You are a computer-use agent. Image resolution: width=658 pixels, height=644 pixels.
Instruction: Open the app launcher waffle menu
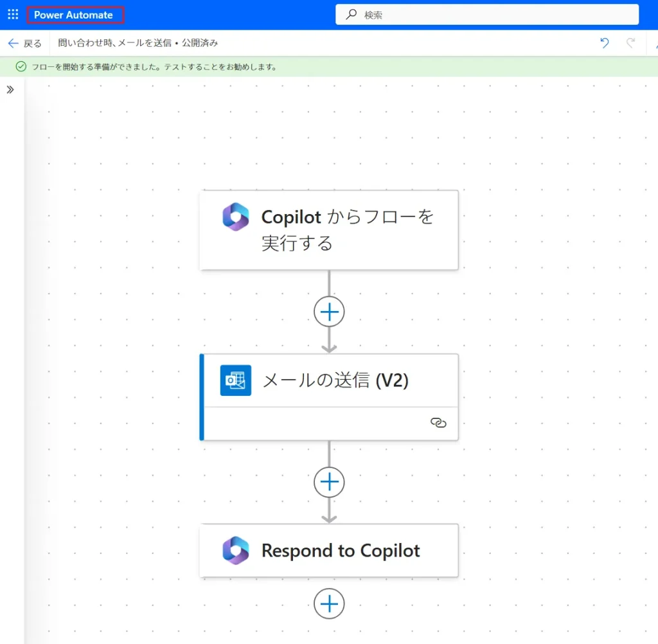click(13, 14)
